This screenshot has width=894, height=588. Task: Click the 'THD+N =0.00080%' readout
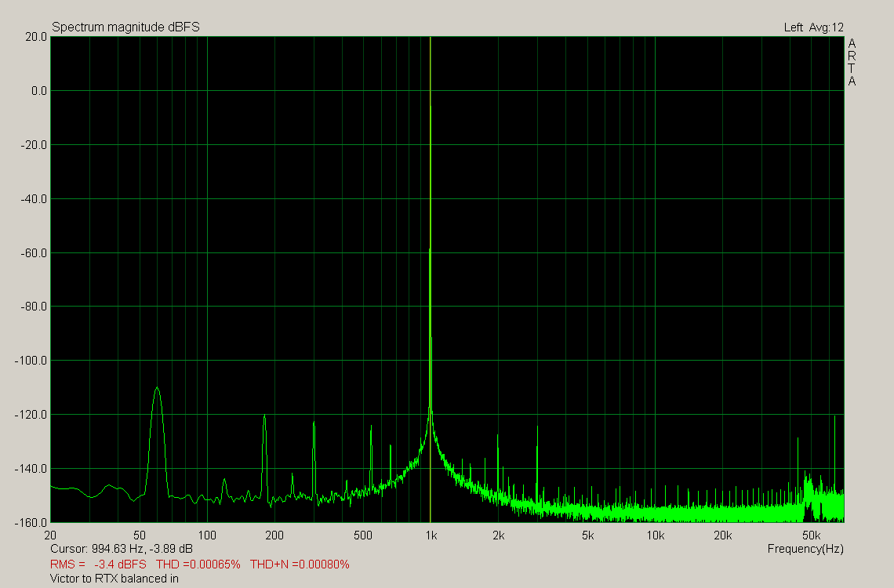point(300,564)
